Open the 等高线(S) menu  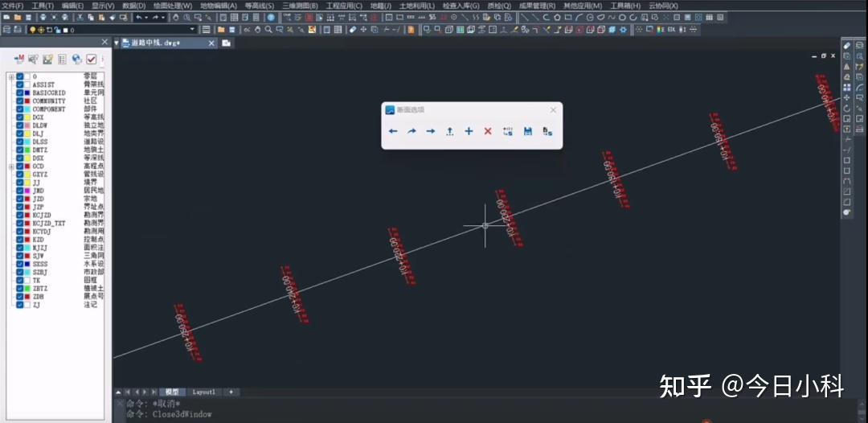[x=259, y=6]
